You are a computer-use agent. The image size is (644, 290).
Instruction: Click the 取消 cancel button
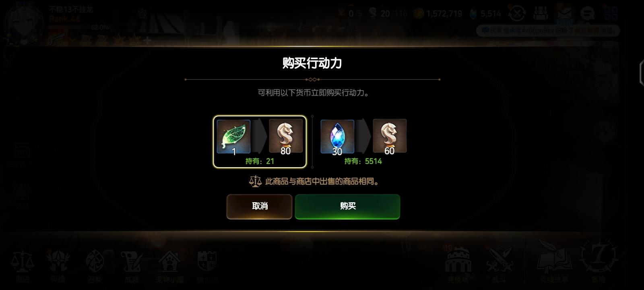(259, 207)
